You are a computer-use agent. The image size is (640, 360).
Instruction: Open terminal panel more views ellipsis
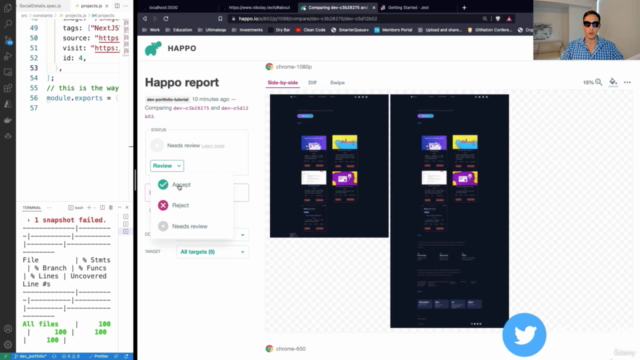point(49,208)
